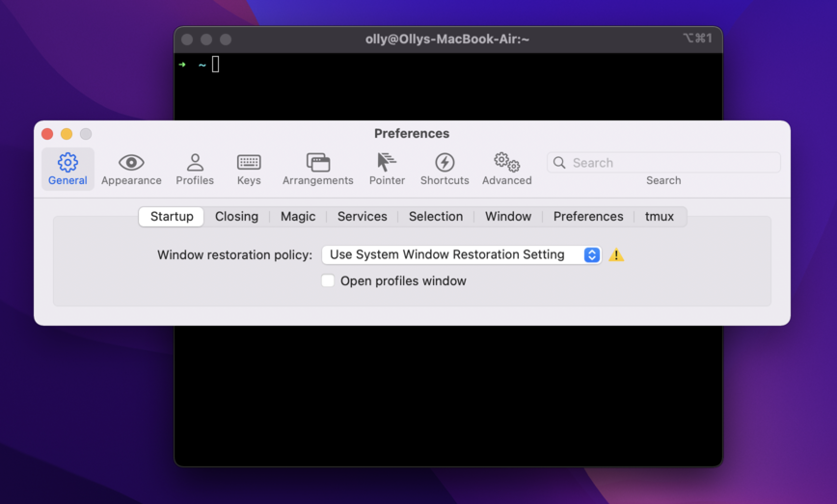The width and height of the screenshot is (837, 504).
Task: Switch to the Closing tab
Action: (236, 217)
